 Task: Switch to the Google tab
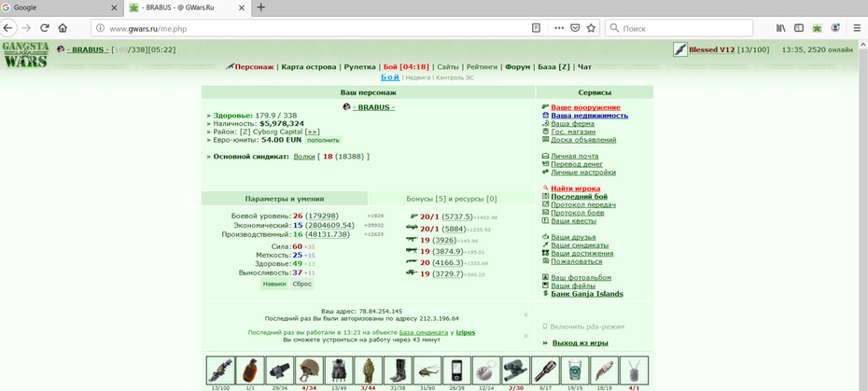54,7
